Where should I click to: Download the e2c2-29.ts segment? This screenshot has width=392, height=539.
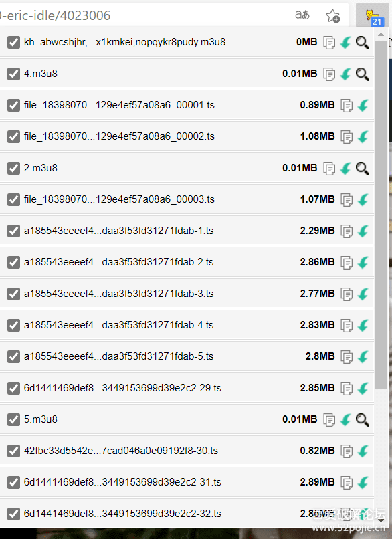tap(363, 389)
